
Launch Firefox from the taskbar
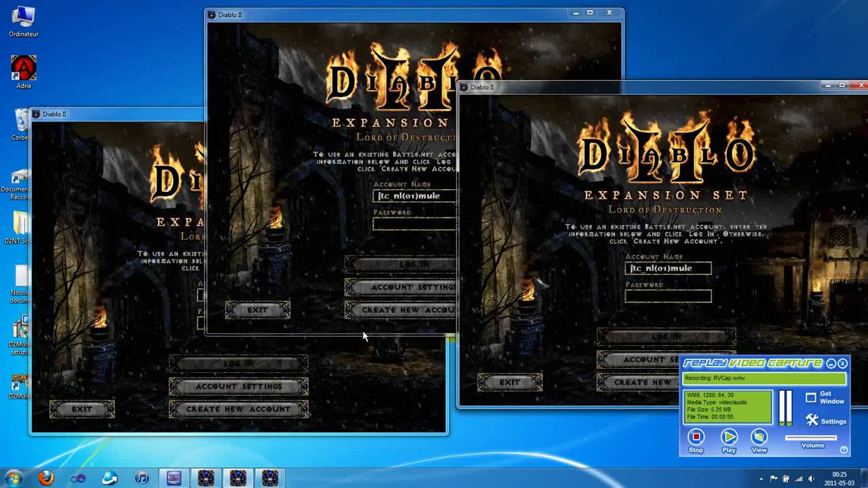click(x=45, y=478)
